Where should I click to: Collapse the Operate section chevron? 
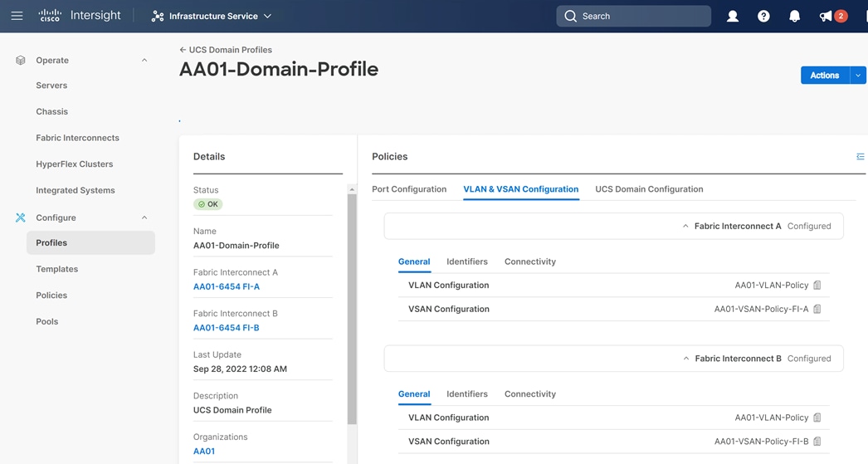(144, 61)
